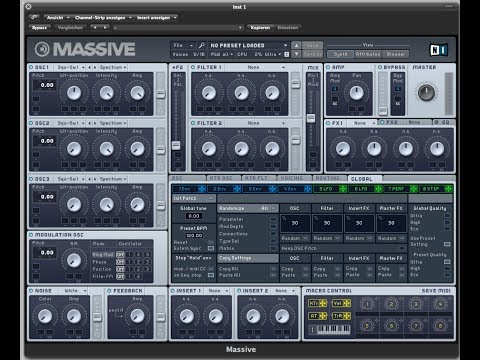Image resolution: width=480 pixels, height=360 pixels.
Task: Select Ultra under Global Quality
Action: (x=447, y=216)
